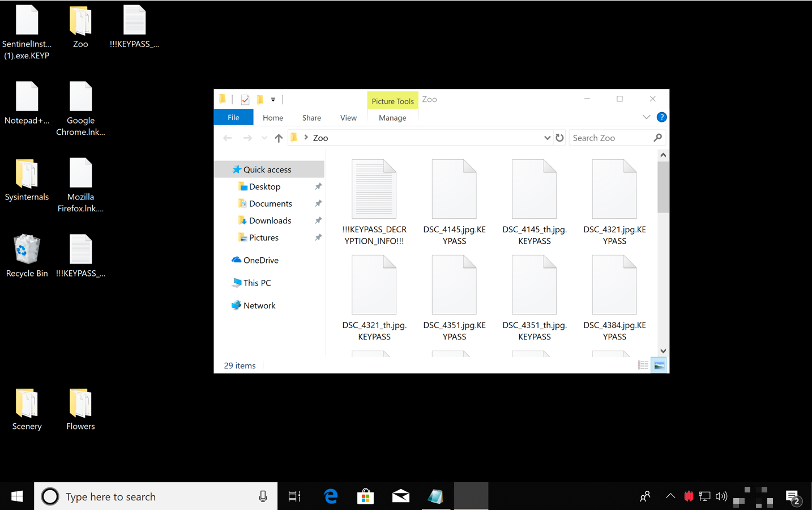The image size is (812, 510).
Task: Open the File menu tab
Action: point(233,117)
